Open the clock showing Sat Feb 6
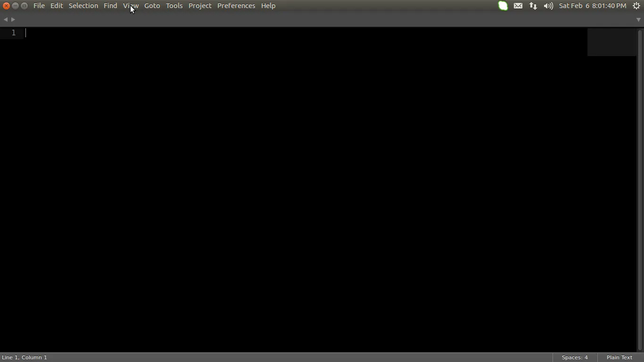The width and height of the screenshot is (644, 362). [593, 6]
